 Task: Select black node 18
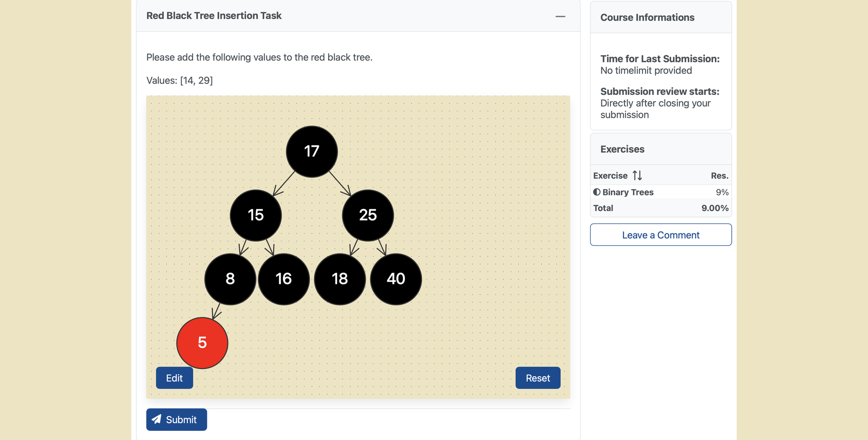(x=340, y=279)
